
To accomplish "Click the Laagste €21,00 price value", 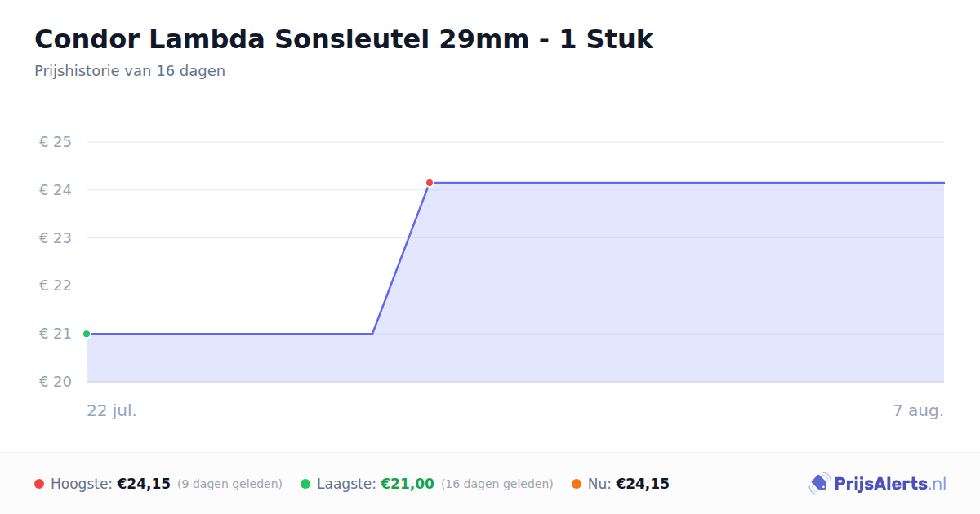I will (408, 484).
